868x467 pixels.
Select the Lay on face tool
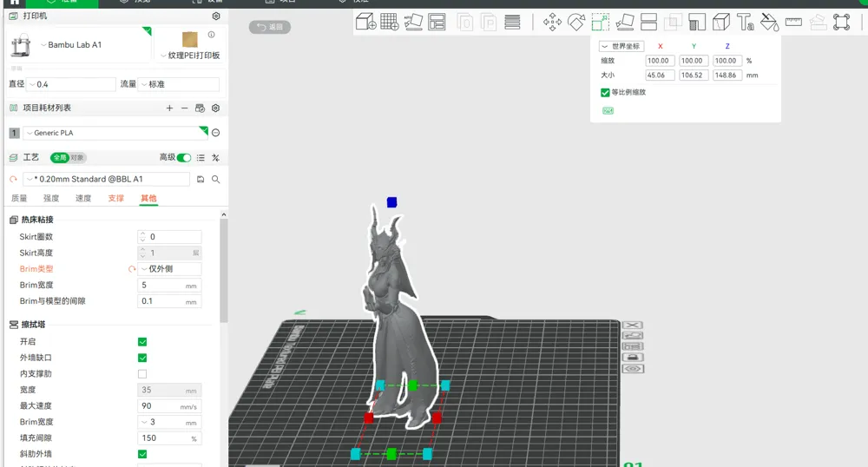click(x=624, y=22)
